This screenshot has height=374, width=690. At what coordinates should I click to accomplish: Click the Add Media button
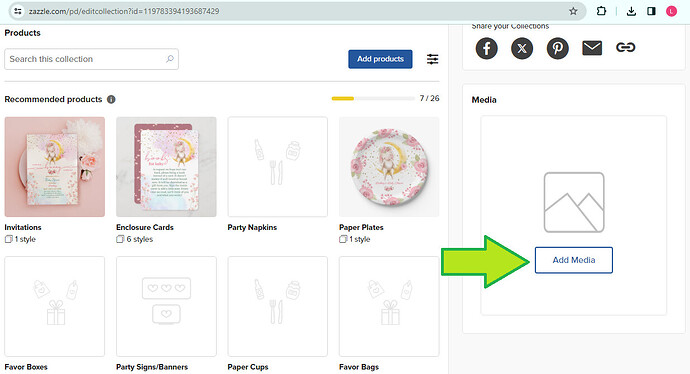[574, 260]
